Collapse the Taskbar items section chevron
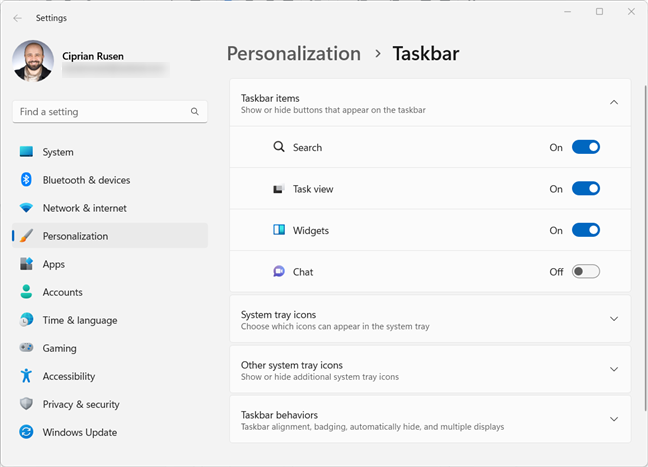This screenshot has width=648, height=467. pyautogui.click(x=614, y=102)
